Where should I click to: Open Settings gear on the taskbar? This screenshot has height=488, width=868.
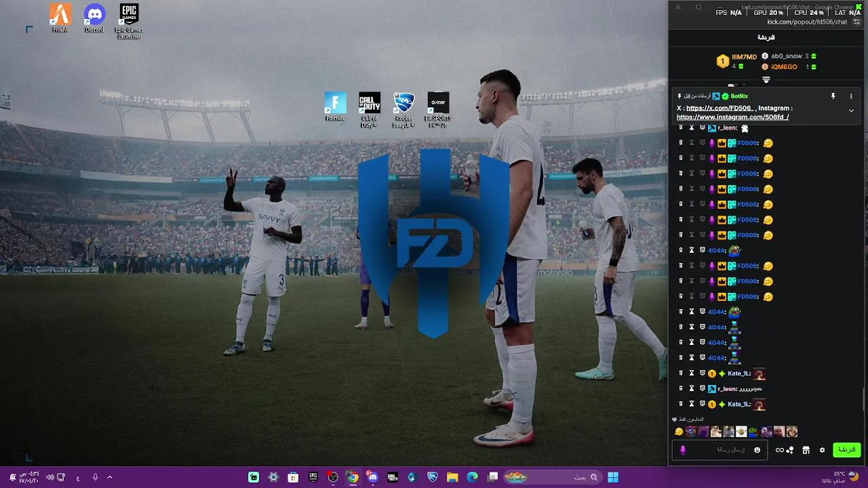coord(273,477)
